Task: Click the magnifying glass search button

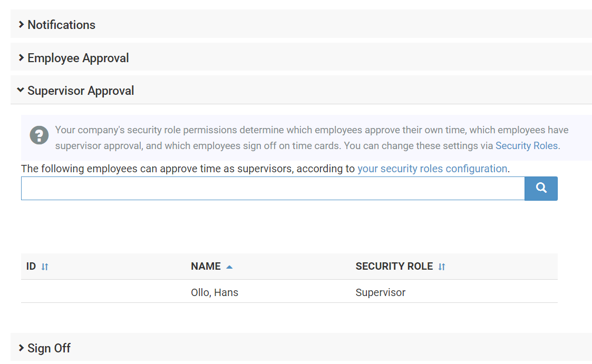Action: point(541,189)
